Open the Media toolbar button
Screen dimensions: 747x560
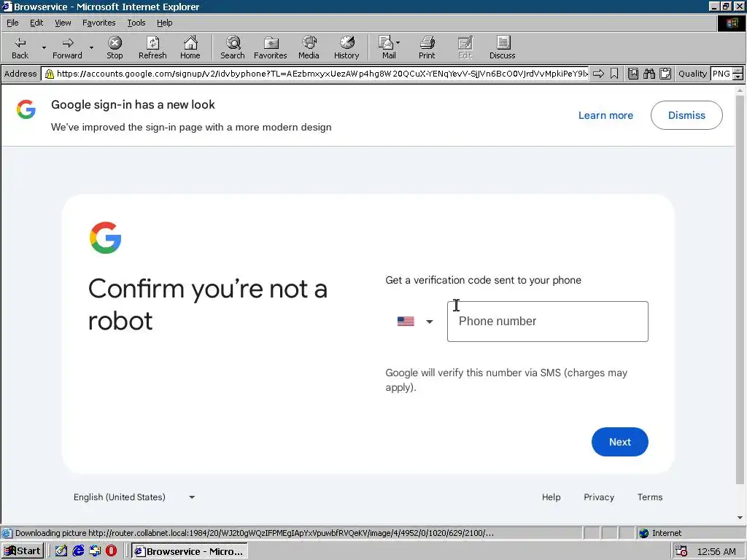(309, 47)
